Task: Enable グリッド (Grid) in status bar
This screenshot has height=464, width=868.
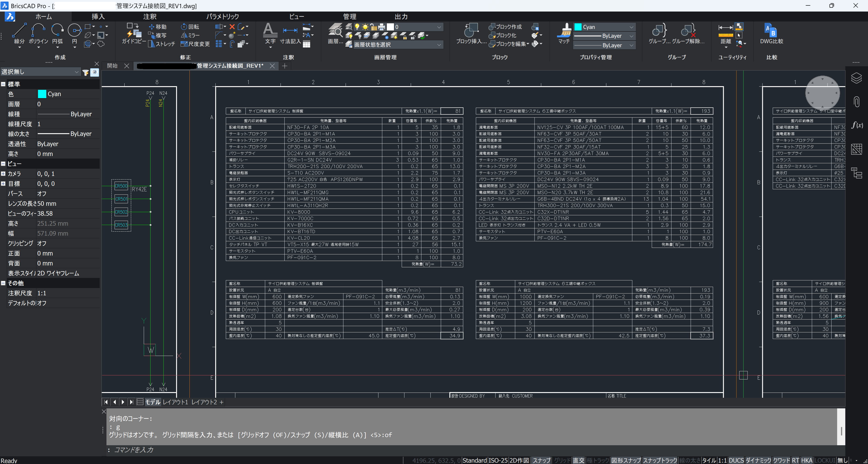Action: [x=562, y=460]
